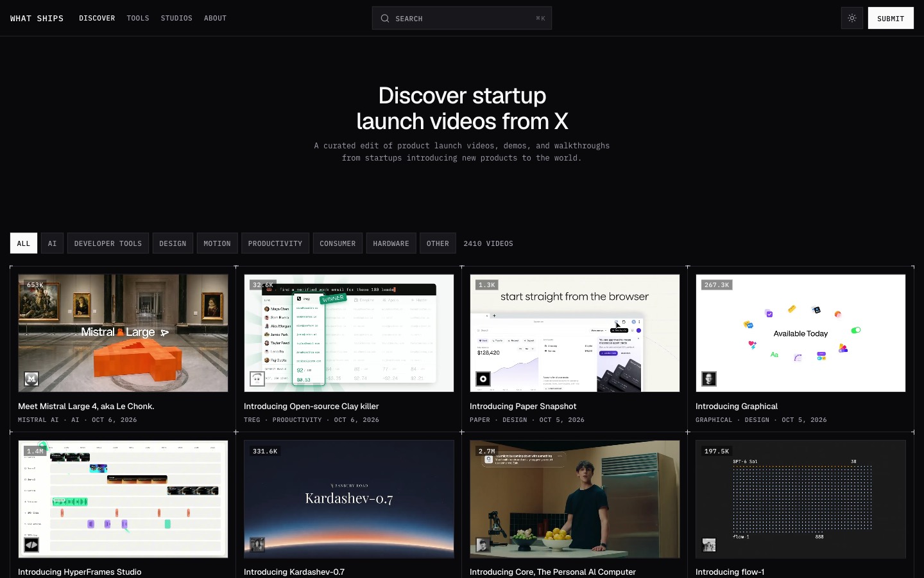Open 'Introducing HyperFrames Studio' title link
This screenshot has width=924, height=578.
pos(80,572)
